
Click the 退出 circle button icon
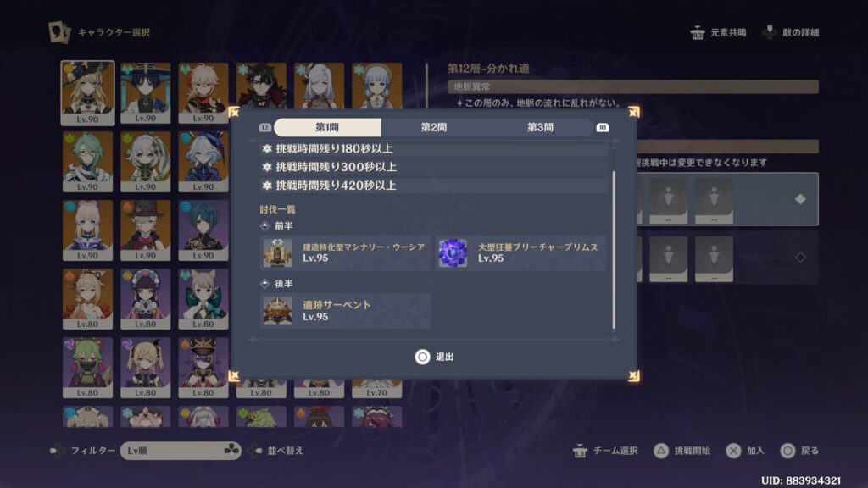click(422, 357)
